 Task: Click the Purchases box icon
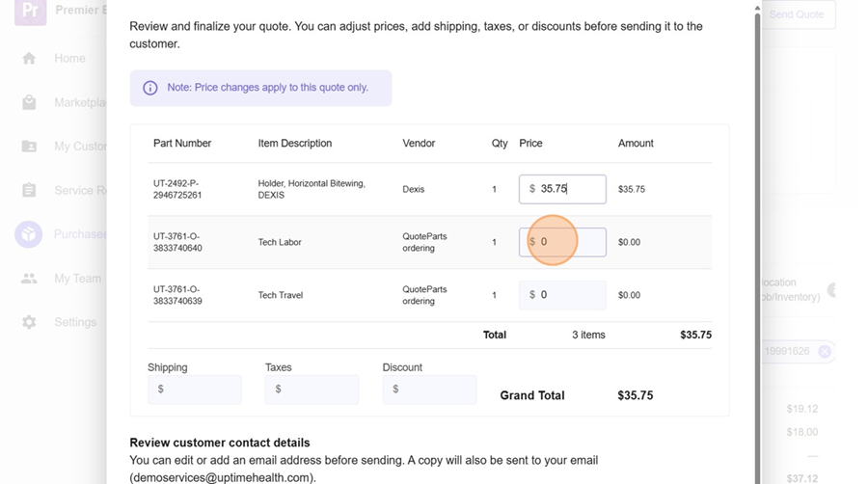point(29,234)
